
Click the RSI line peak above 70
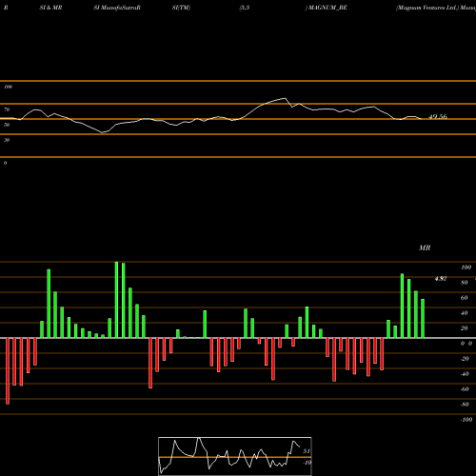285,98
